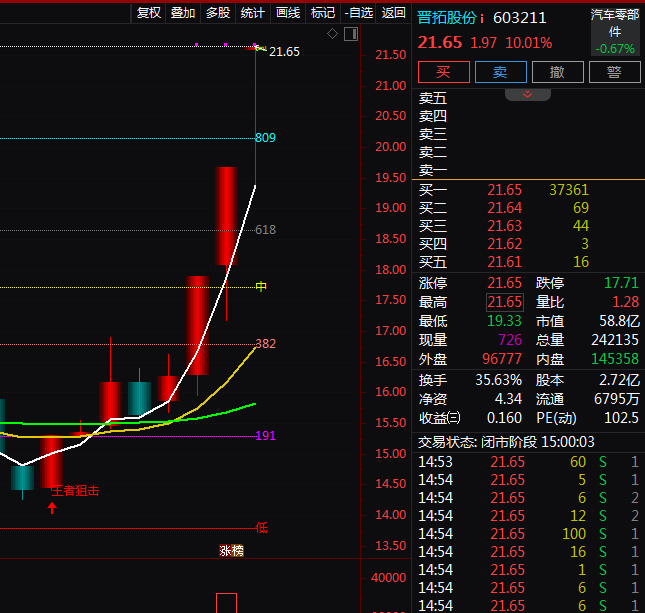Image resolution: width=645 pixels, height=613 pixels.
Task: Click the tick row with volume 100
Action: [x=528, y=534]
